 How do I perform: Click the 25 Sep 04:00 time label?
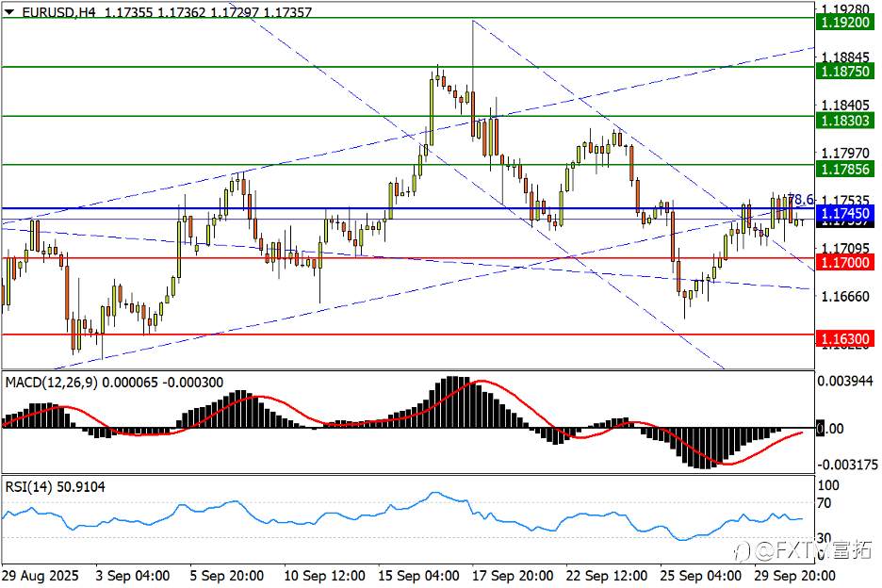[x=701, y=576]
